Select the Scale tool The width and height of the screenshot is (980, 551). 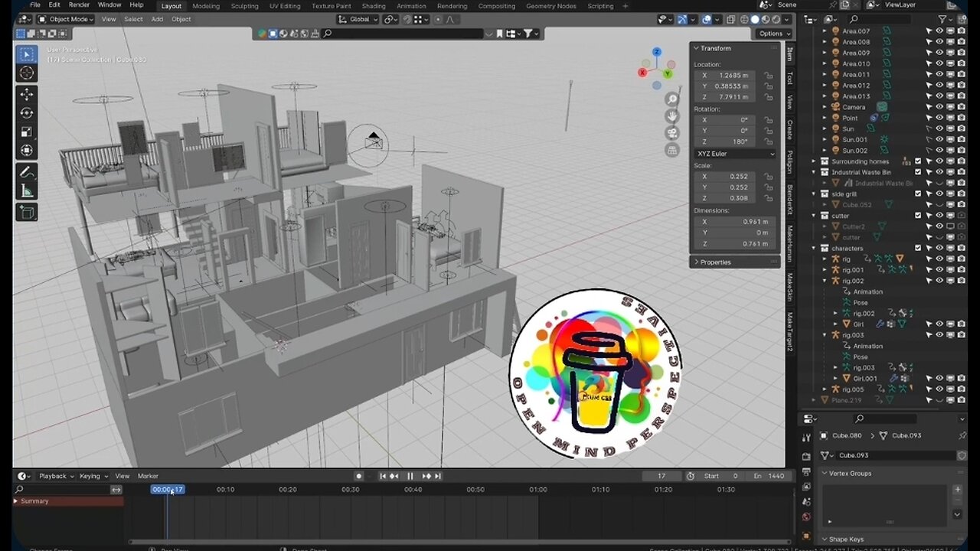[27, 132]
